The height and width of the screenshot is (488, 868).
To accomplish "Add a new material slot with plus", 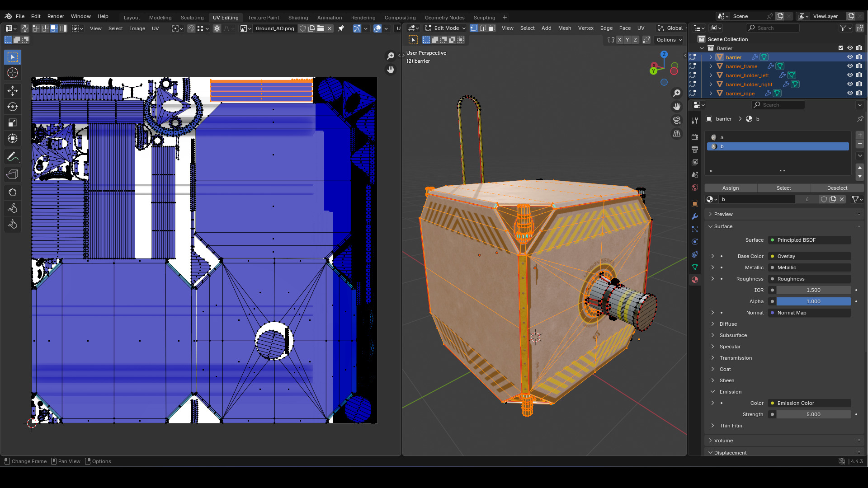I will 860,135.
